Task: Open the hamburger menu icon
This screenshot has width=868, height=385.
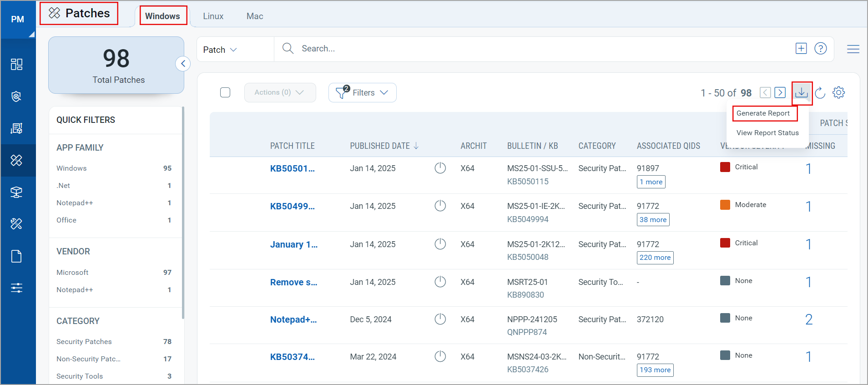Action: [853, 49]
